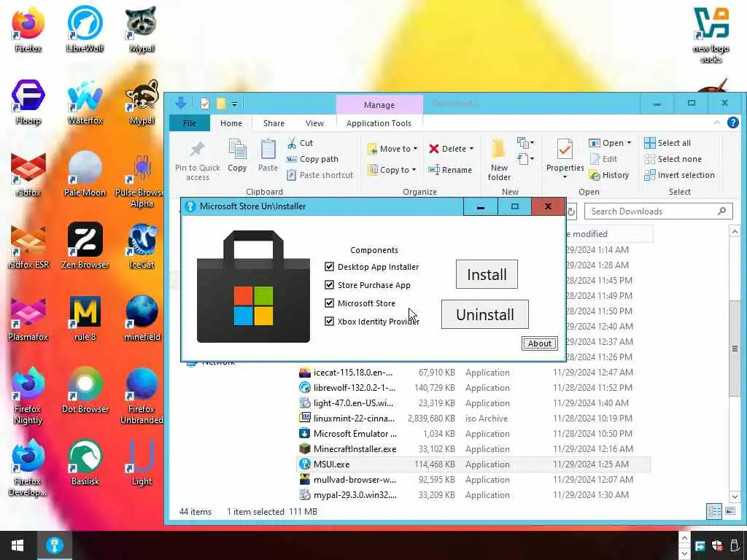Screen dimensions: 747x560
Task: Switch to large icons view button
Action: pos(730,511)
